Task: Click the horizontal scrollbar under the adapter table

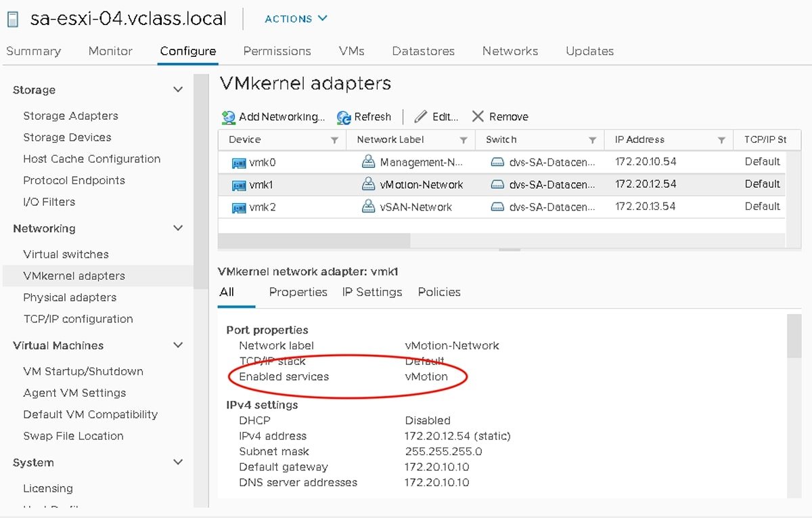Action: coord(314,240)
